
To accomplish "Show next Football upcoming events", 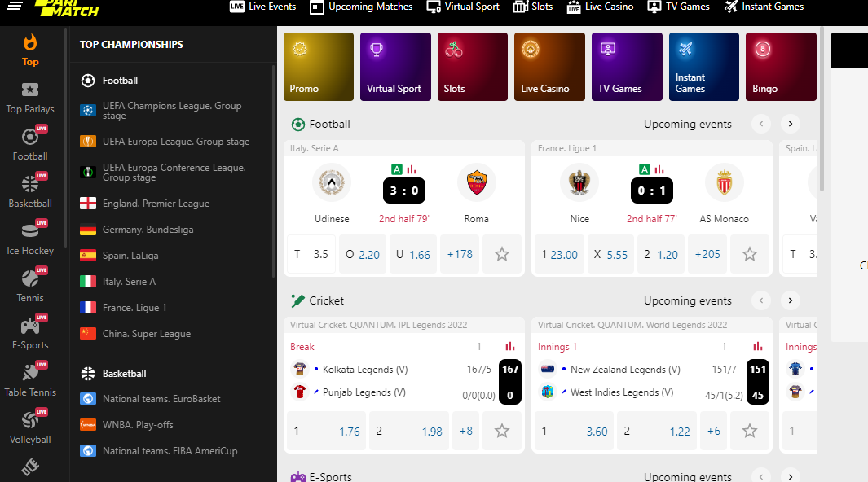I will click(791, 124).
